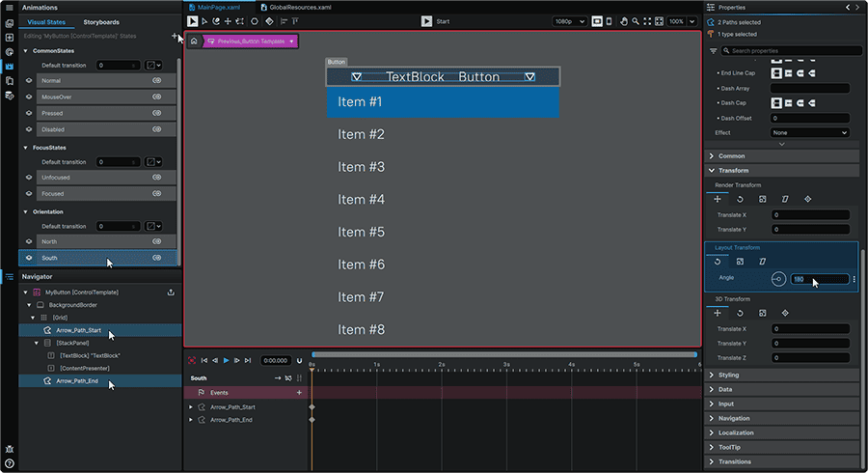The width and height of the screenshot is (868, 473).
Task: Play the timeline animation
Action: (226, 361)
